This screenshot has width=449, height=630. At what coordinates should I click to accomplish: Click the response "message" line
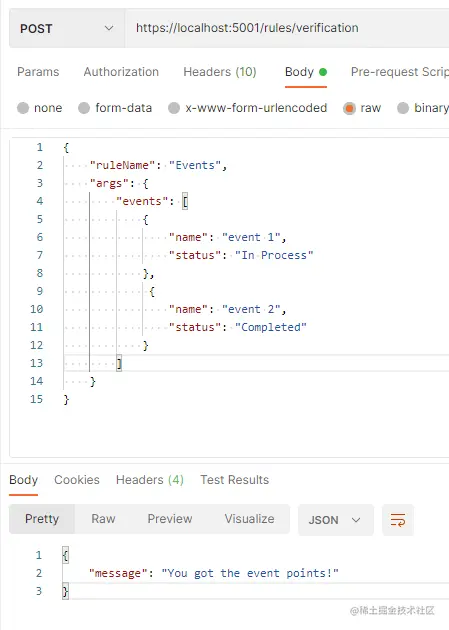(x=214, y=573)
